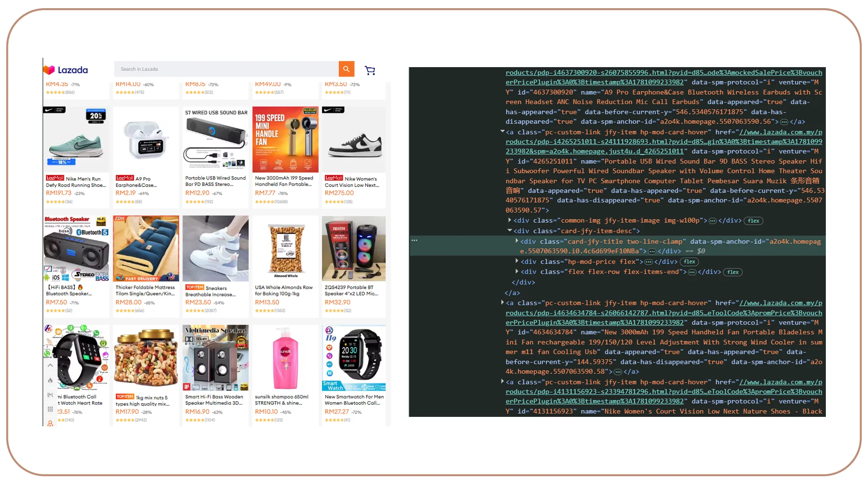Click price RM32.90 of ZQS4239 speaker
Screen dimensions: 868x484
coord(338,302)
